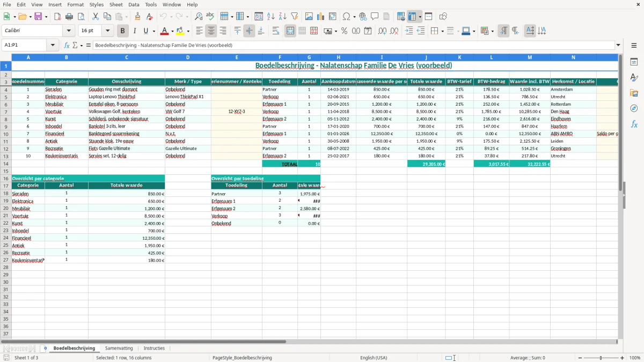The width and height of the screenshot is (644, 362).
Task: Click the Cut scissors icon
Action: 96,17
